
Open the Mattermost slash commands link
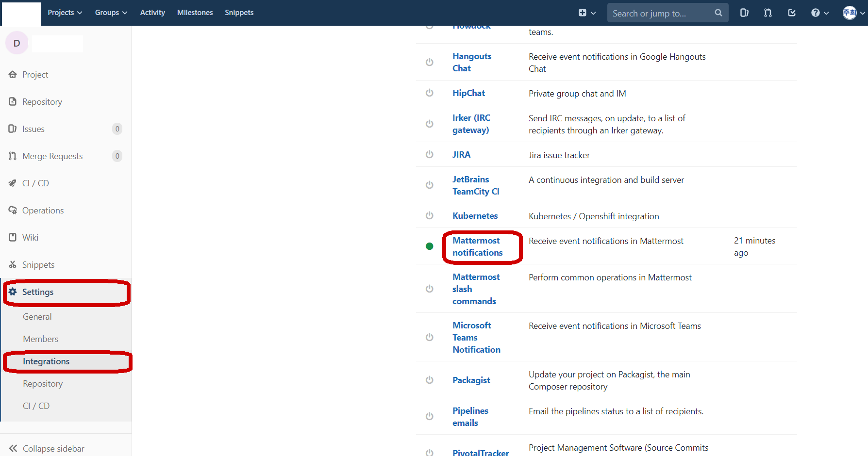click(476, 289)
